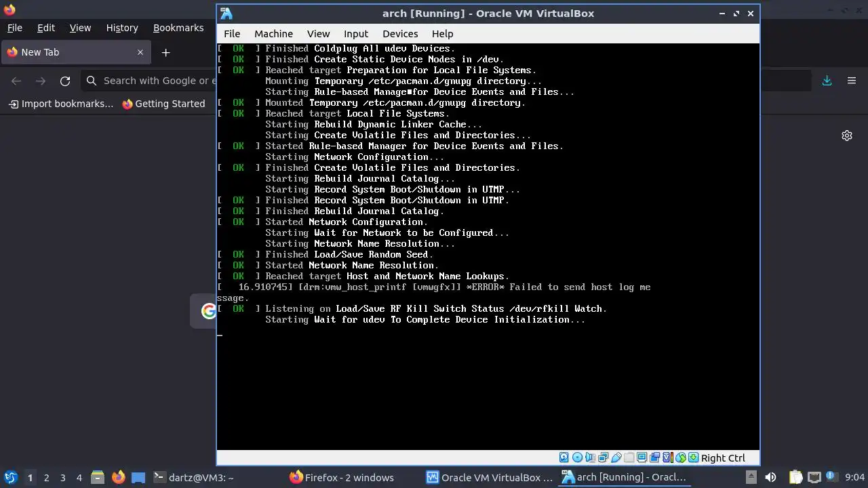Click the USB devices status icon
868x488 pixels.
click(616, 458)
